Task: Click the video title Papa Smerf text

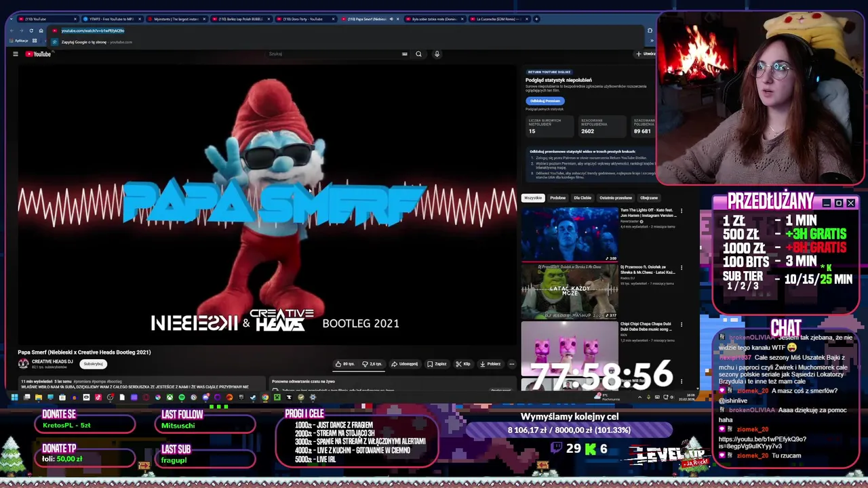Action: tap(84, 352)
